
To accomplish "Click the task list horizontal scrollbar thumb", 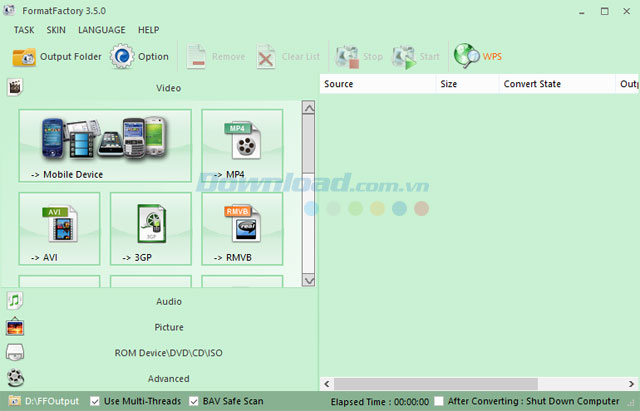I will 436,384.
